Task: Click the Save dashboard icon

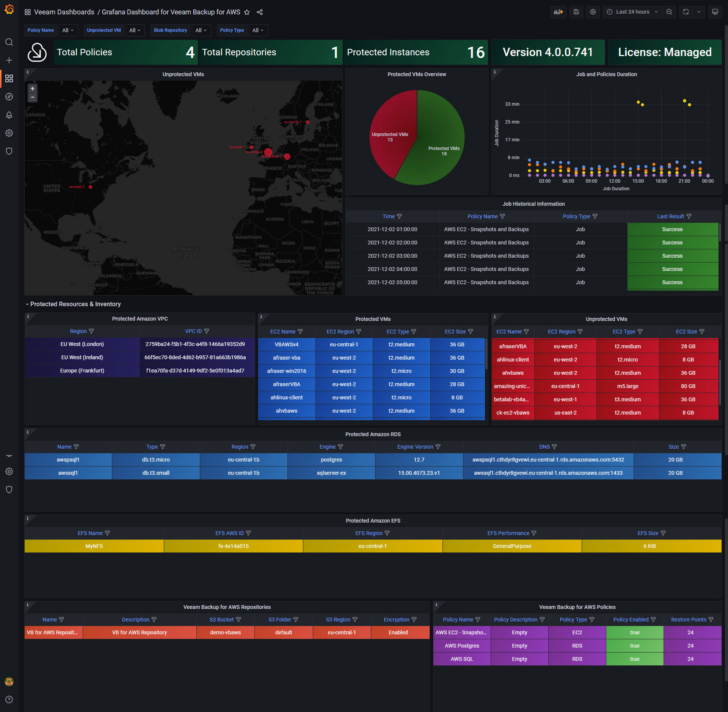Action: [x=576, y=12]
